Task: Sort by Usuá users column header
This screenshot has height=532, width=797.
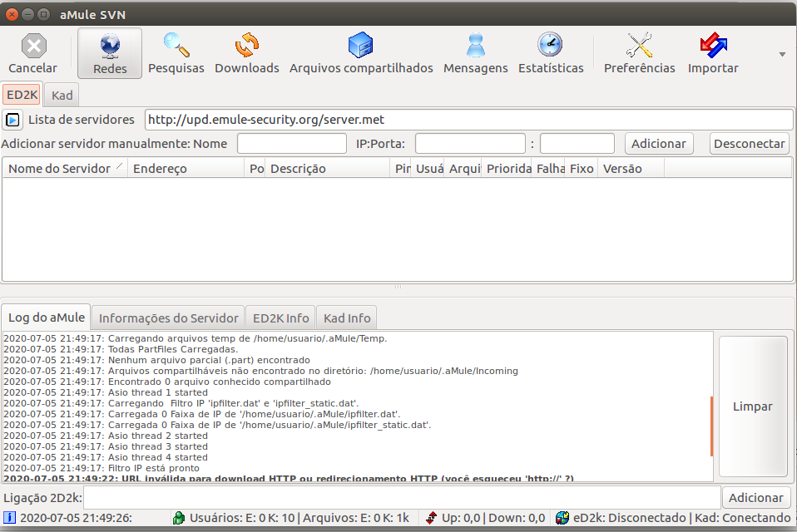Action: [x=428, y=168]
